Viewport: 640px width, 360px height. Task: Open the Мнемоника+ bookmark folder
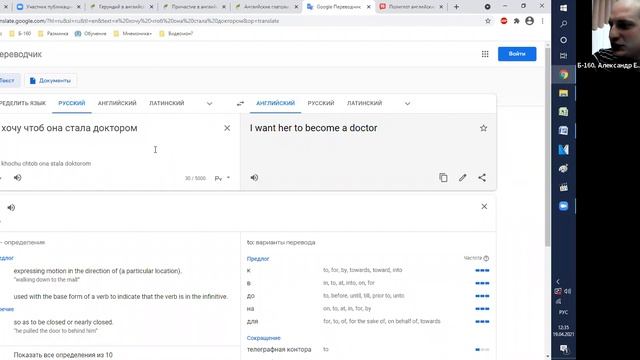tap(133, 33)
